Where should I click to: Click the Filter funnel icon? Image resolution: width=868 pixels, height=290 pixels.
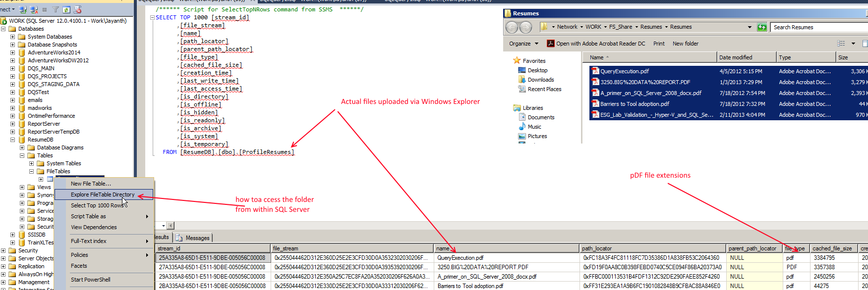coord(56,9)
